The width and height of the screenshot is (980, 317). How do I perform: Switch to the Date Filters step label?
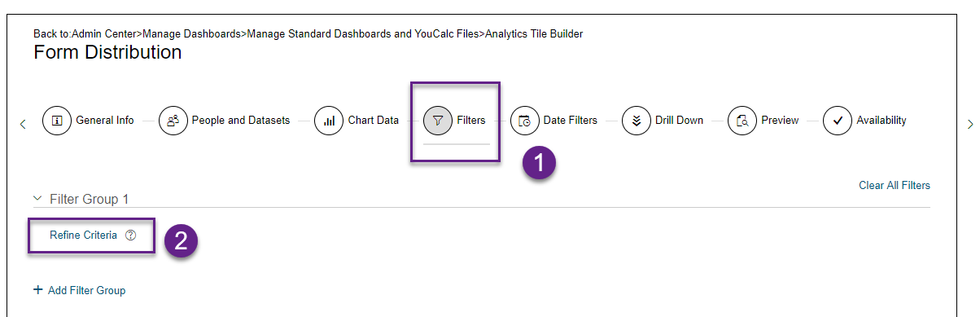click(571, 120)
